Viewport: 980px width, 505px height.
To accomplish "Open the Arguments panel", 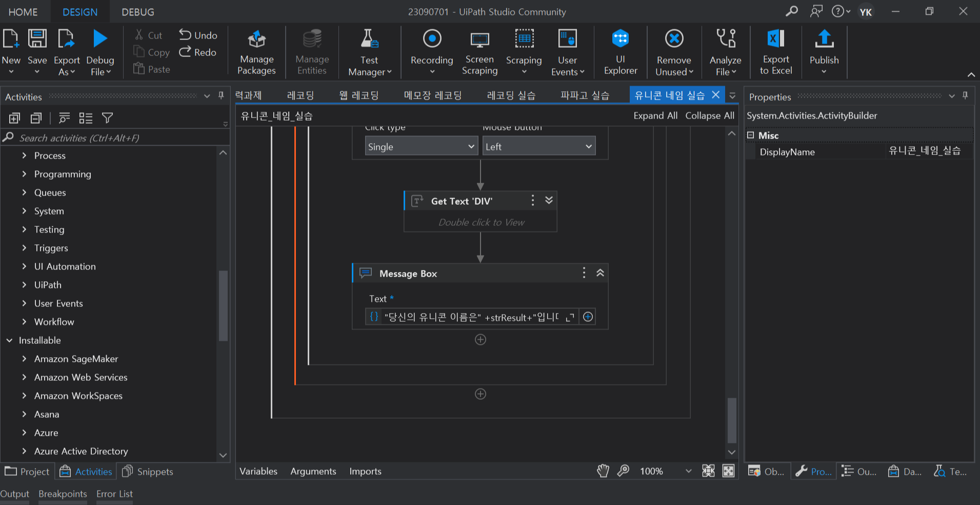I will [x=313, y=471].
